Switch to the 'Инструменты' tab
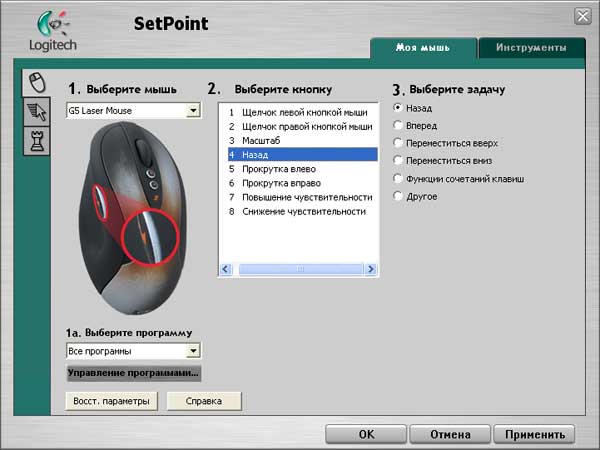Viewport: 600px width, 450px height. tap(533, 47)
